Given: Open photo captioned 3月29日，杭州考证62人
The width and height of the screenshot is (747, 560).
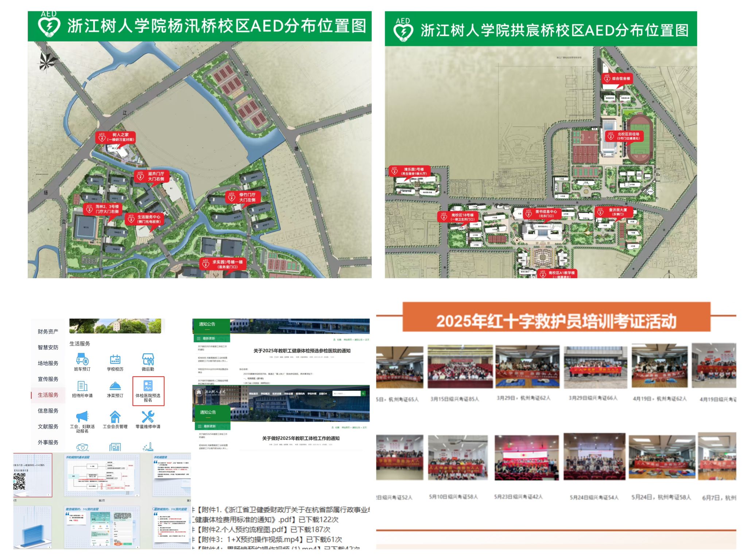Looking at the screenshot, I should click(527, 367).
